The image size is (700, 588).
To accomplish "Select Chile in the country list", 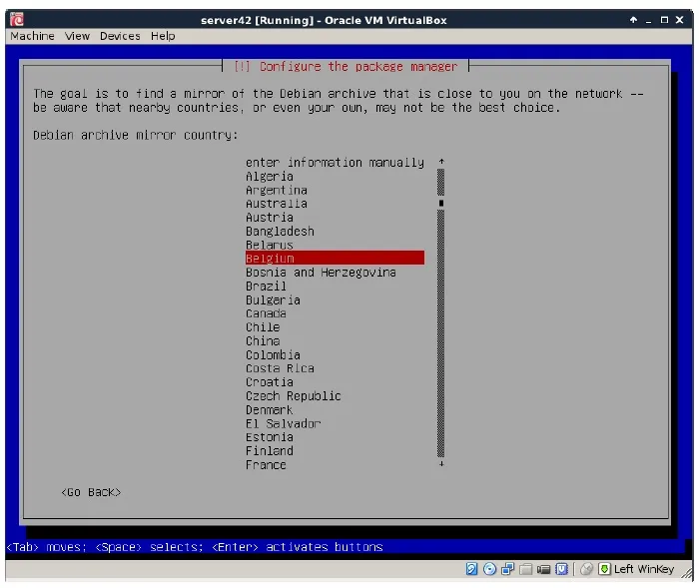I will pyautogui.click(x=335, y=327).
